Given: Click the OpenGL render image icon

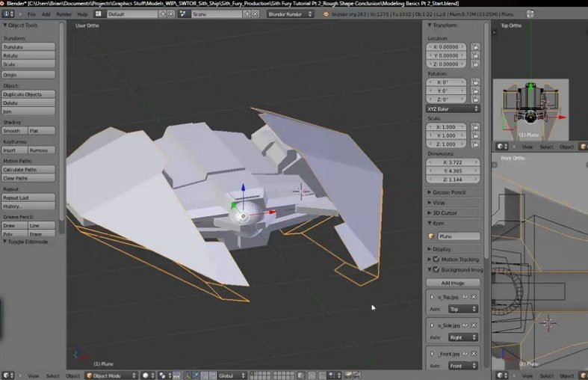Looking at the screenshot, I should 348,375.
